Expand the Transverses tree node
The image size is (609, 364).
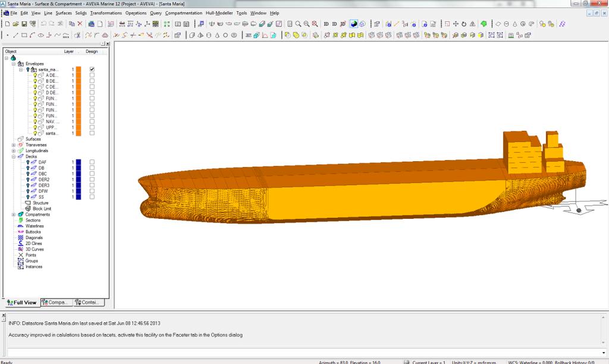click(x=14, y=145)
